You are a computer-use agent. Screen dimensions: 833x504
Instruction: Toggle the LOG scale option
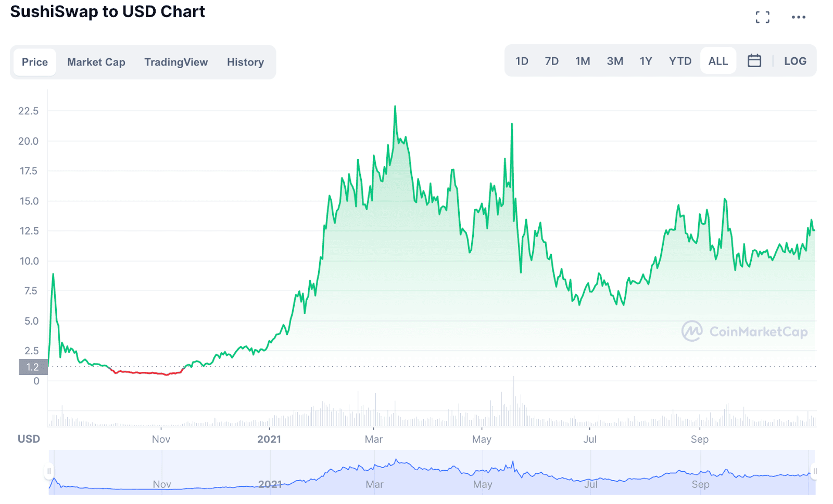(794, 61)
